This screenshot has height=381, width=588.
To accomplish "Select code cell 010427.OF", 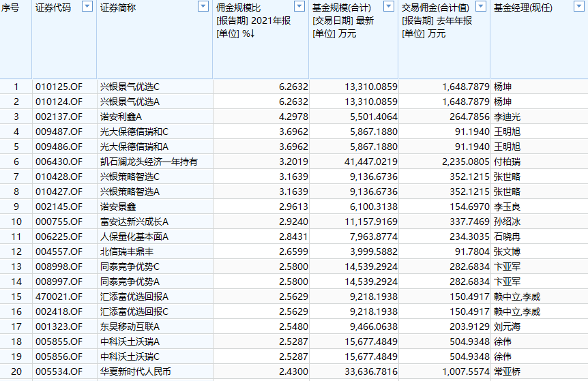I will (59, 192).
